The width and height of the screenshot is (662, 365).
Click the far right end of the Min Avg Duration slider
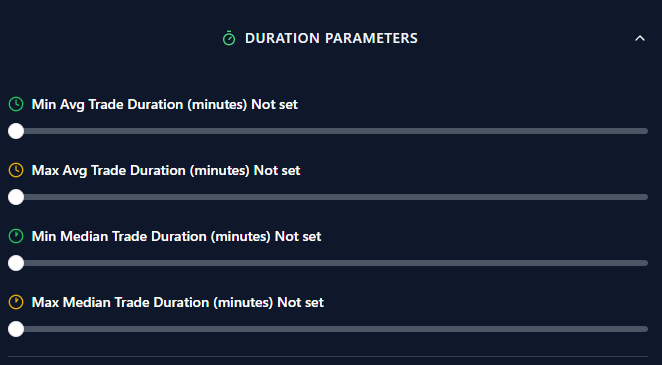[646, 131]
